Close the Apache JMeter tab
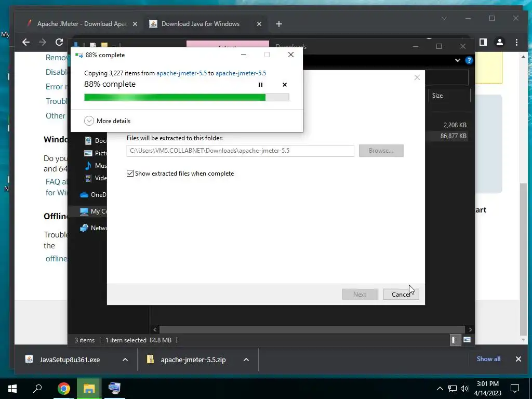This screenshot has width=532, height=399. pos(135,24)
